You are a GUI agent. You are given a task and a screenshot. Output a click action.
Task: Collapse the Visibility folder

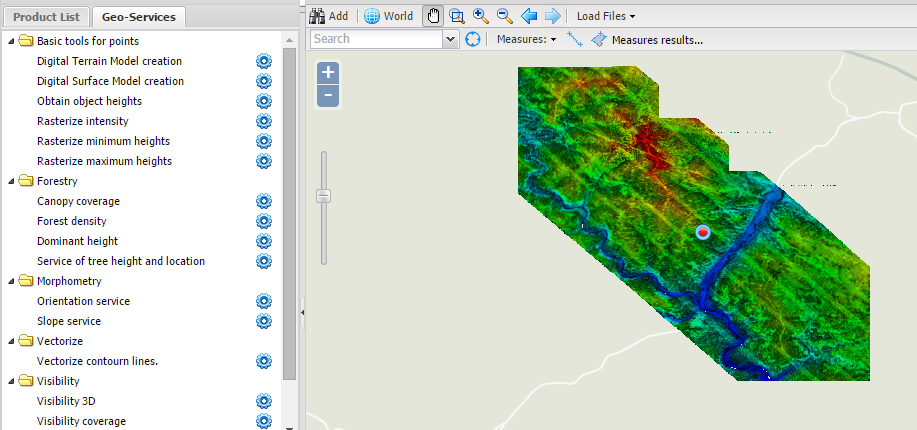tap(11, 381)
